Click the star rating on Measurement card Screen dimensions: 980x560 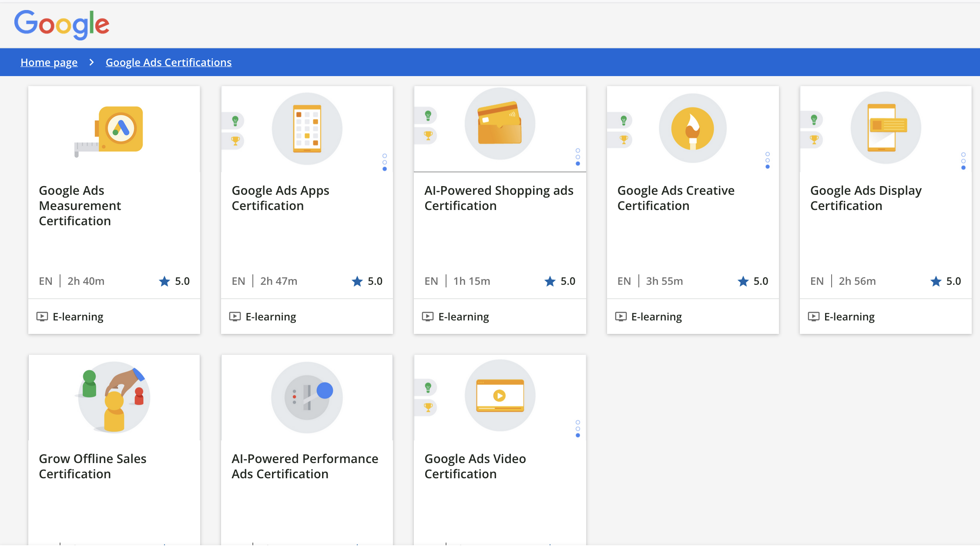point(175,281)
